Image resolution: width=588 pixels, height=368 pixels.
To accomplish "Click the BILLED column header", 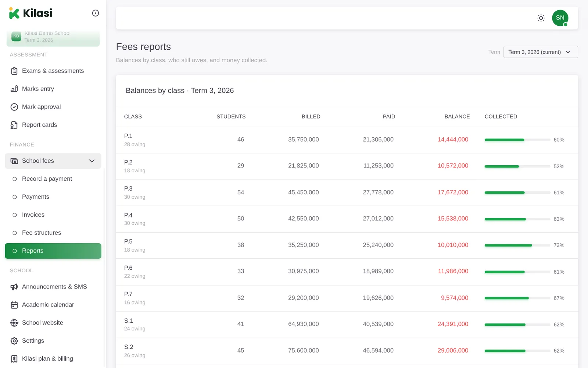I will pos(311,117).
